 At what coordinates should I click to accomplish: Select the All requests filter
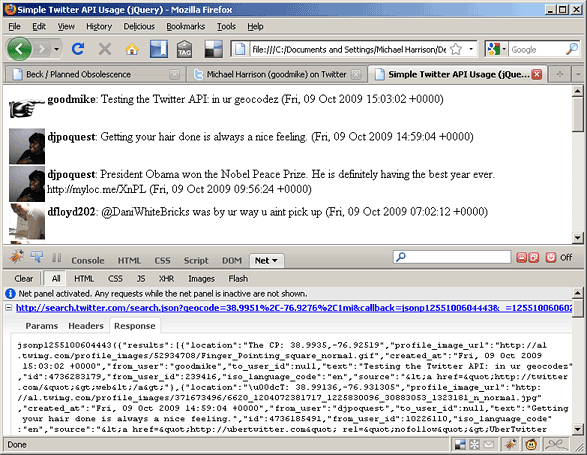[55, 279]
